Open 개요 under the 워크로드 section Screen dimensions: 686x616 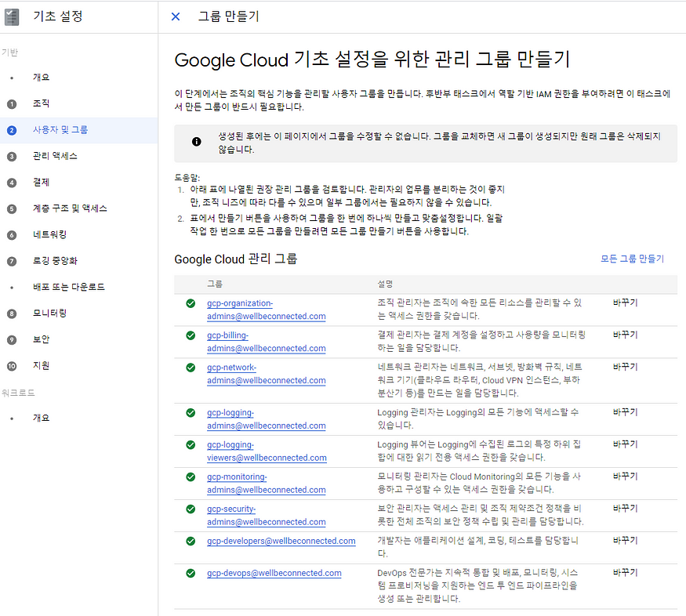tap(41, 418)
